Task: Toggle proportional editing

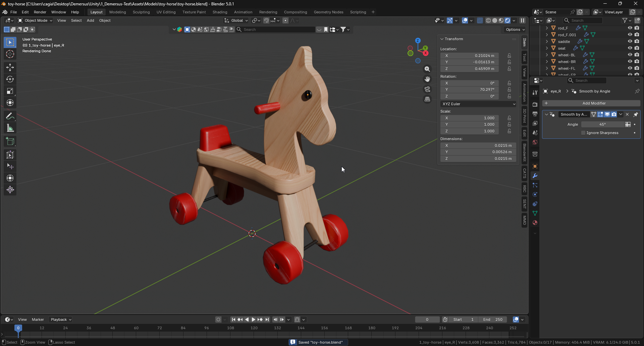Action: point(285,20)
